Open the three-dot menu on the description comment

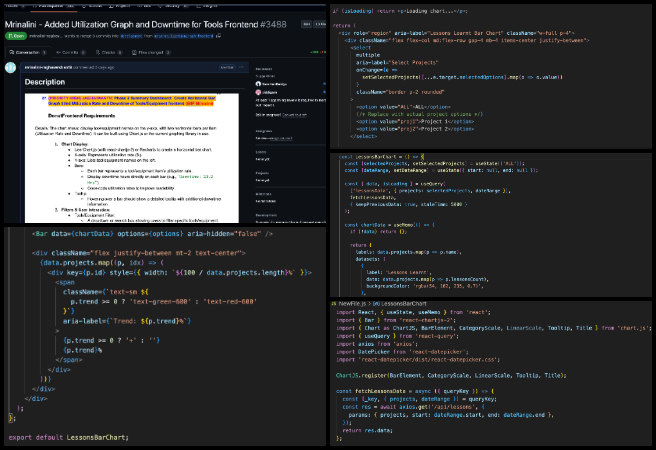[x=241, y=67]
